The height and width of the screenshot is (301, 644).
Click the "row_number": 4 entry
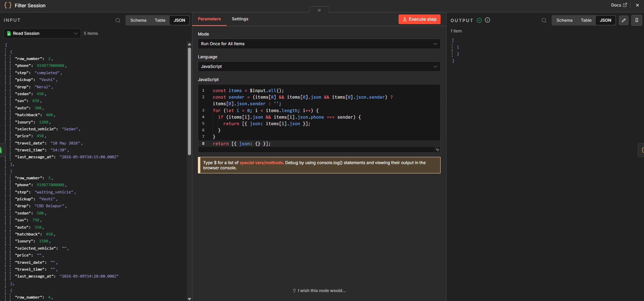(33, 297)
